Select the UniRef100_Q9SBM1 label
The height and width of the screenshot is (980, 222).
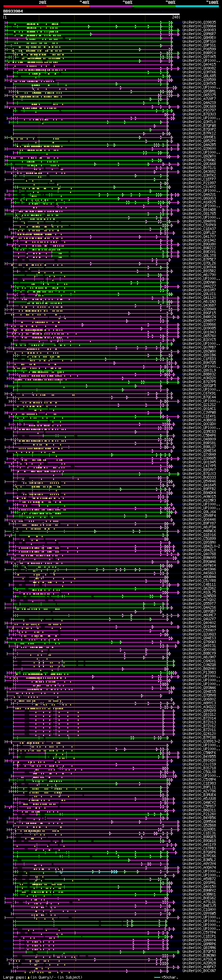(x=199, y=91)
